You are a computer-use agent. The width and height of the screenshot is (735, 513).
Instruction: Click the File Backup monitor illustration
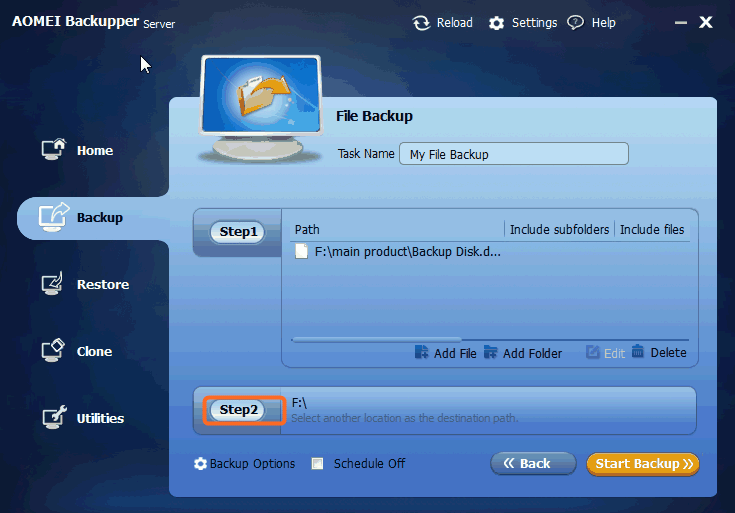[x=261, y=108]
